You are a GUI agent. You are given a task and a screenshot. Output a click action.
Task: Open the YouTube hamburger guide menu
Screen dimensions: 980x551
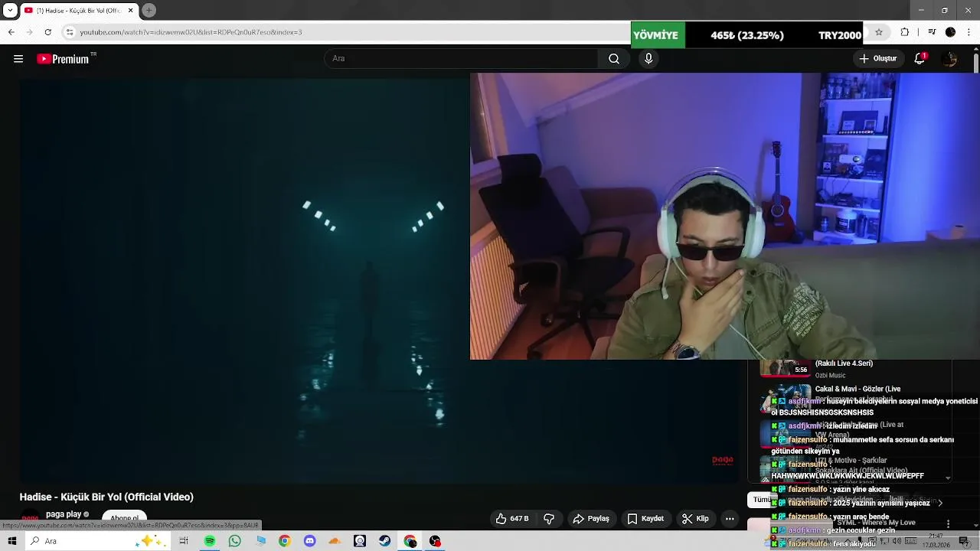coord(18,59)
